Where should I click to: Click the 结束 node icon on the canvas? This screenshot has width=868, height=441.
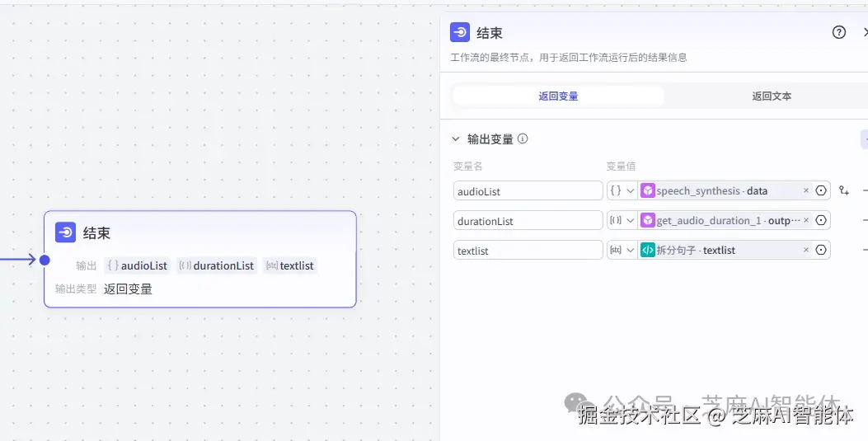[x=65, y=232]
